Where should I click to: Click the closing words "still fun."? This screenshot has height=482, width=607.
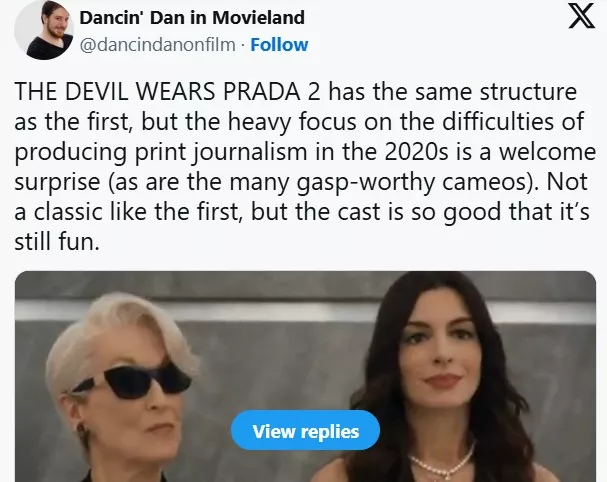(x=57, y=242)
